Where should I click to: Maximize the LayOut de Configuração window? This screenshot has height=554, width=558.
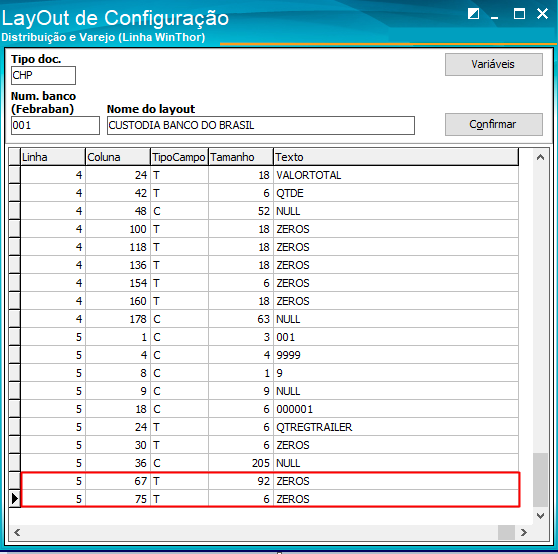pyautogui.click(x=519, y=14)
